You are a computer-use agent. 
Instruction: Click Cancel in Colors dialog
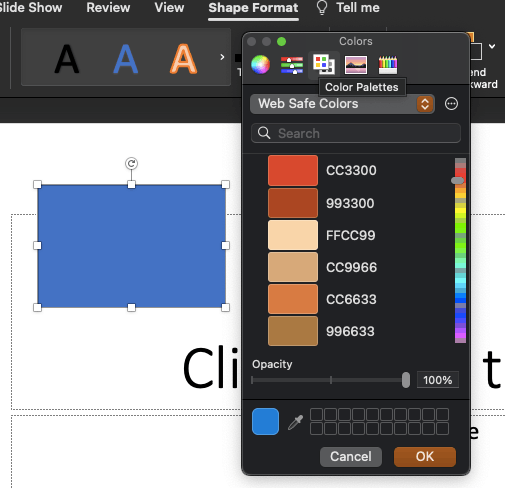(x=351, y=456)
